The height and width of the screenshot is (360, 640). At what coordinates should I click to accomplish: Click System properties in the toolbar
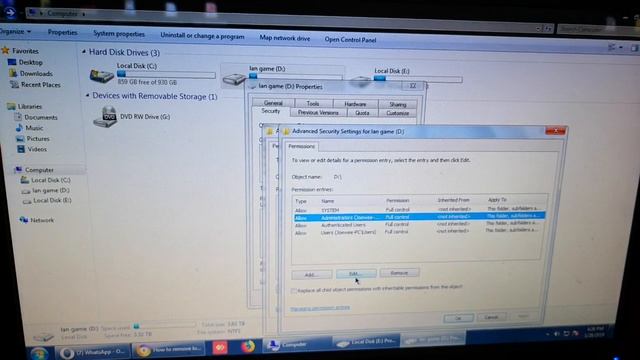(119, 33)
